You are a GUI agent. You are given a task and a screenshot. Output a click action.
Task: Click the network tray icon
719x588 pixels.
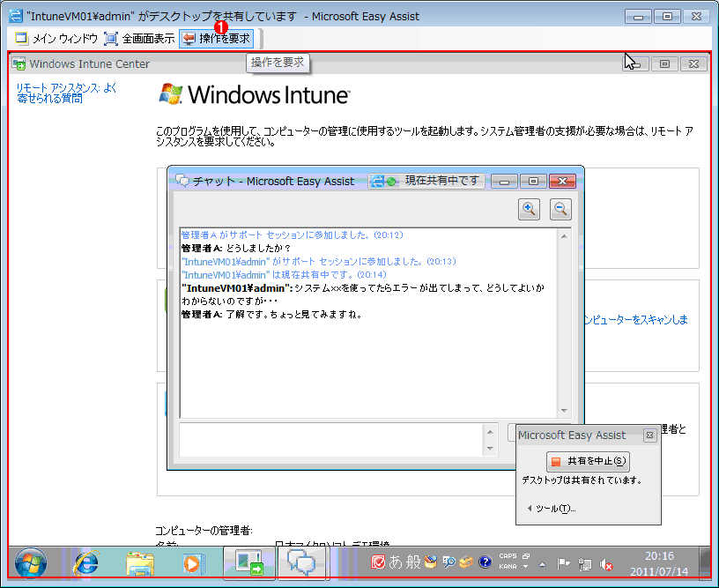click(585, 564)
